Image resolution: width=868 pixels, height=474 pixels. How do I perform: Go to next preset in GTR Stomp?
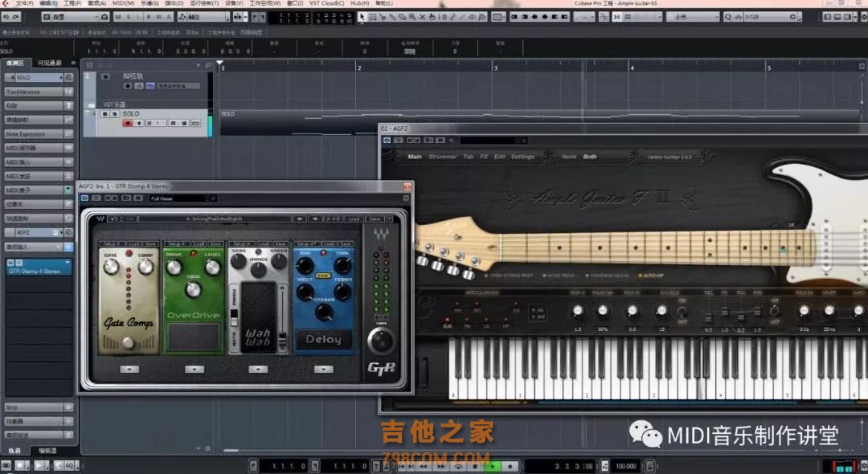pos(315,219)
